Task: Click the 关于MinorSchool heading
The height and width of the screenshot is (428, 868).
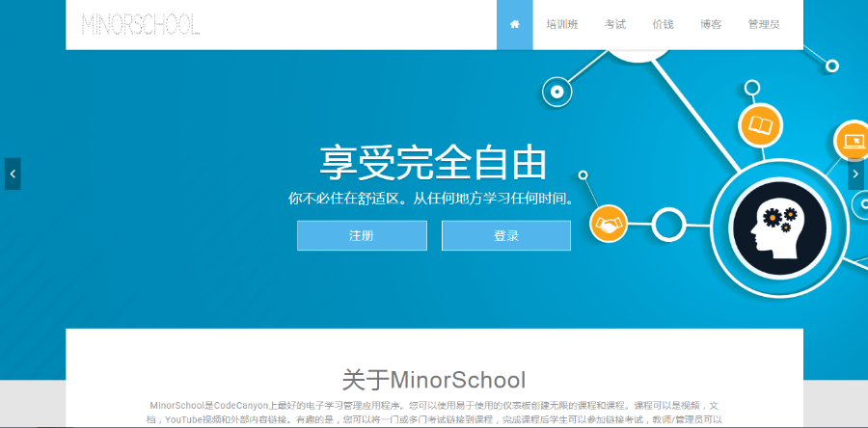Action: coord(434,381)
